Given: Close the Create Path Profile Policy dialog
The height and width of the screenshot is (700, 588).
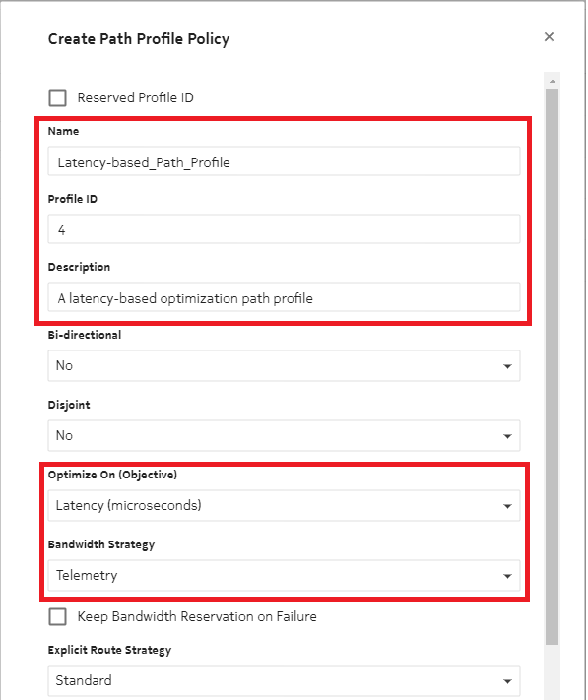Looking at the screenshot, I should point(549,37).
